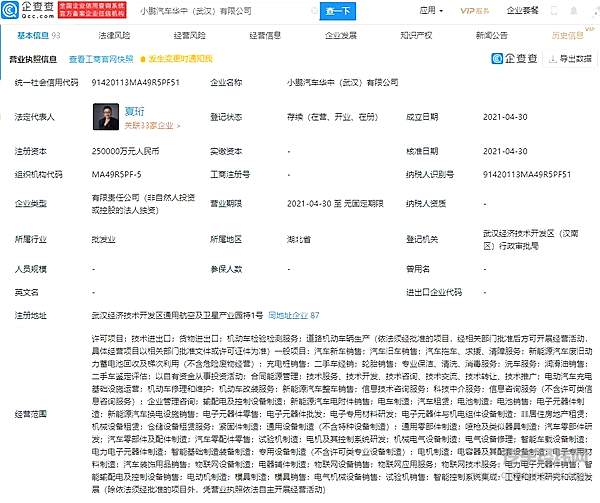The width and height of the screenshot is (600, 503).
Task: Click the 经营范围 row label
Action: [x=31, y=414]
